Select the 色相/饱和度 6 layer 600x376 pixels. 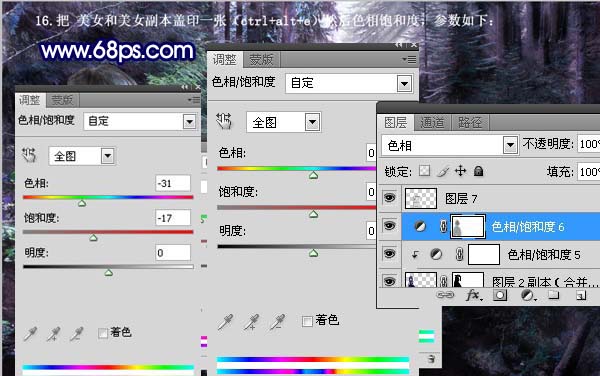501,227
